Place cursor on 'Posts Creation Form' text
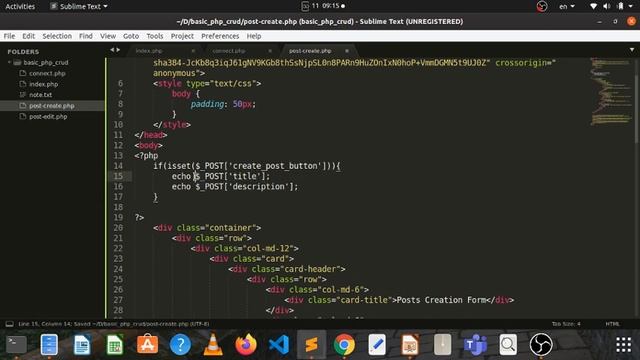Image resolution: width=640 pixels, height=360 pixels. tap(441, 300)
